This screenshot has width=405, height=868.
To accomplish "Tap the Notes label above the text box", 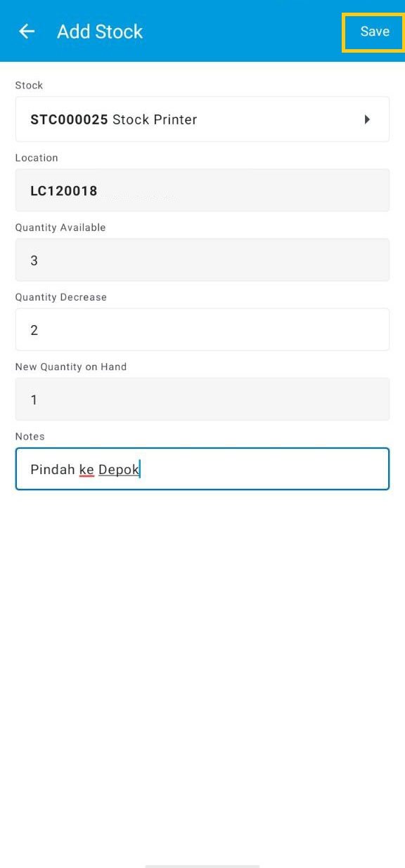I will tap(30, 436).
